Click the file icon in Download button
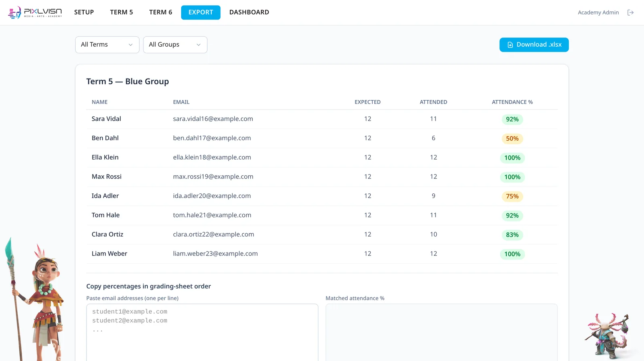The width and height of the screenshot is (644, 361). point(510,45)
